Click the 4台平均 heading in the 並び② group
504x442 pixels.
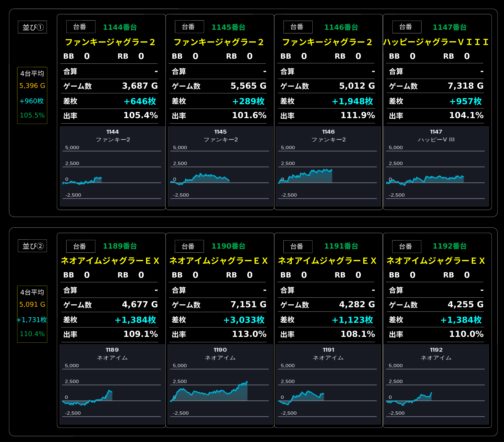[32, 292]
